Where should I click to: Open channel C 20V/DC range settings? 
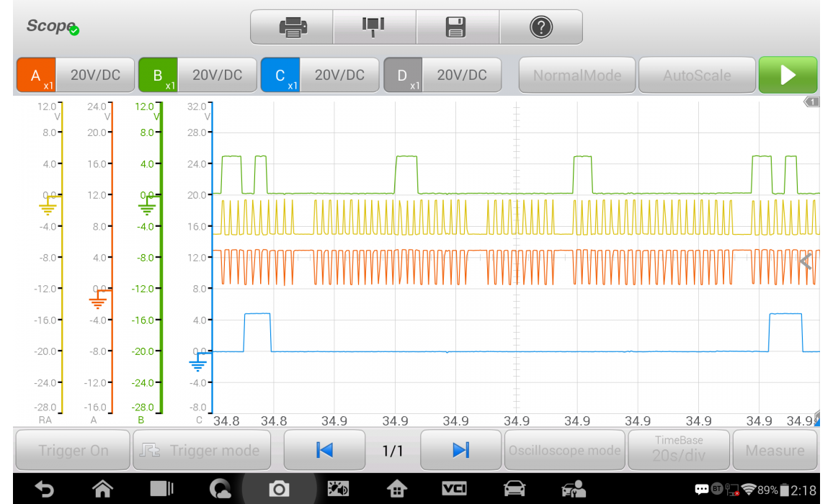(339, 76)
